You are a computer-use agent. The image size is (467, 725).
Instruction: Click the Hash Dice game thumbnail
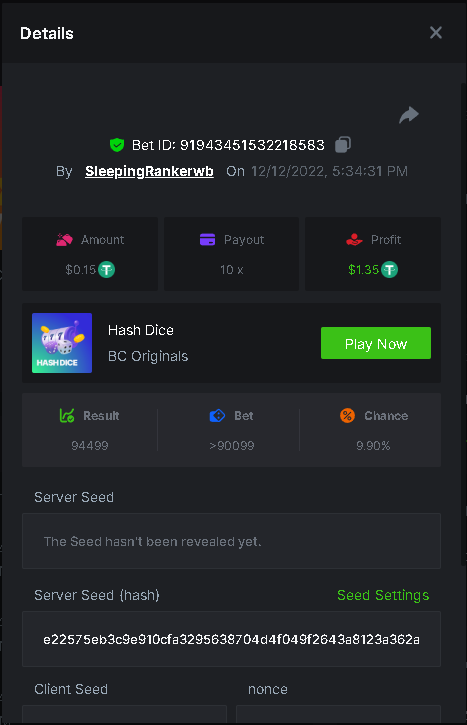coord(62,343)
